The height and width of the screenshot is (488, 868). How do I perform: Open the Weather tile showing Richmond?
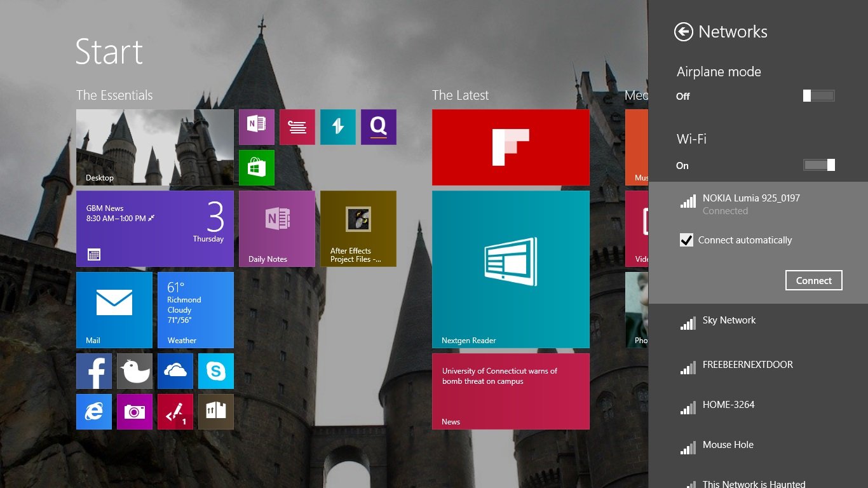(x=196, y=310)
